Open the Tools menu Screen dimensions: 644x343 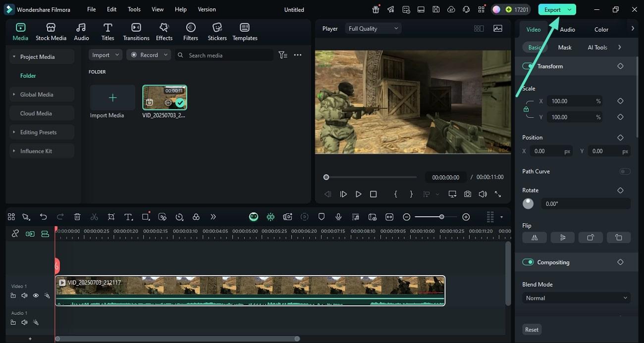pos(134,9)
